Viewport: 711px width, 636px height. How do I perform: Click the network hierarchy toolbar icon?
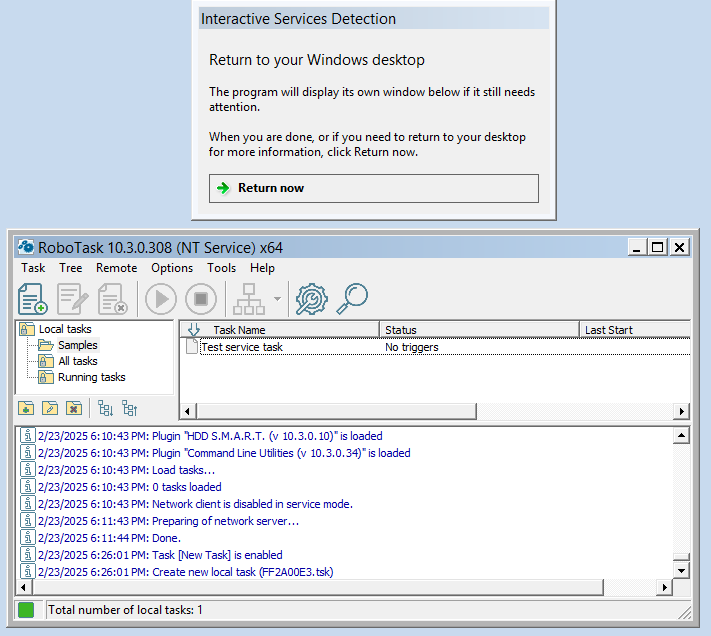click(x=249, y=299)
